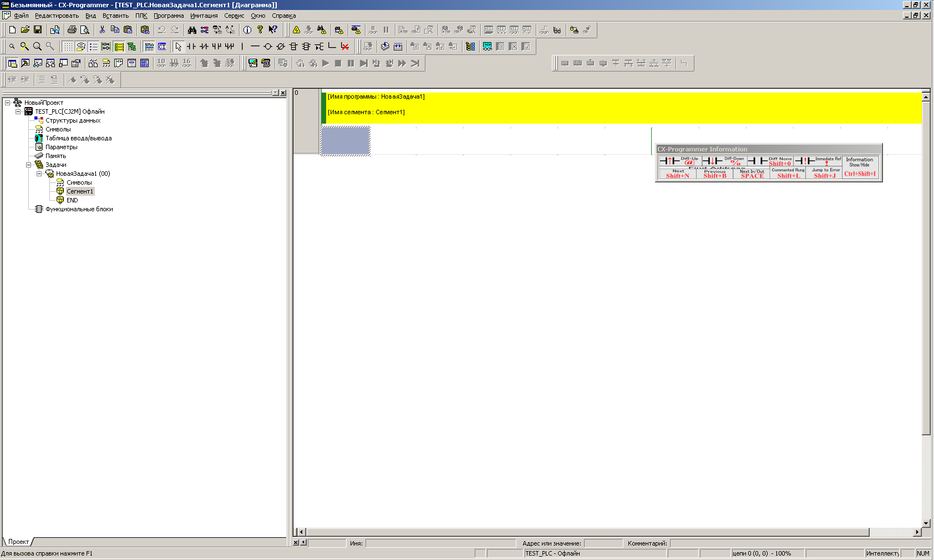This screenshot has width=934, height=560.
Task: Collapse the Задачи tree branch
Action: pyautogui.click(x=29, y=165)
